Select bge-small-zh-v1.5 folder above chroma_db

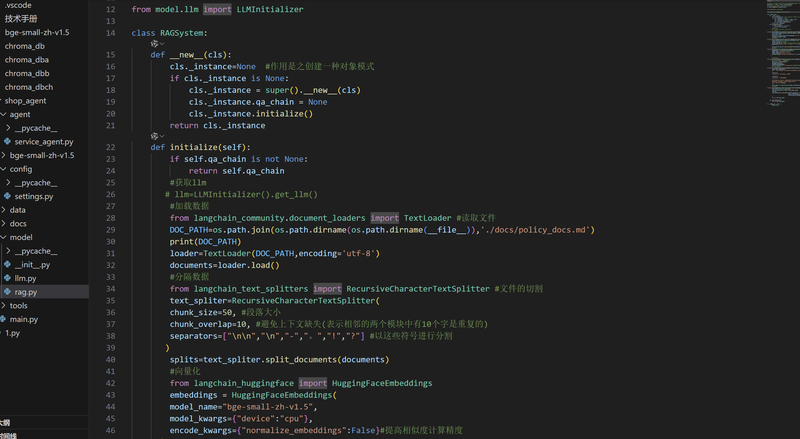click(37, 32)
